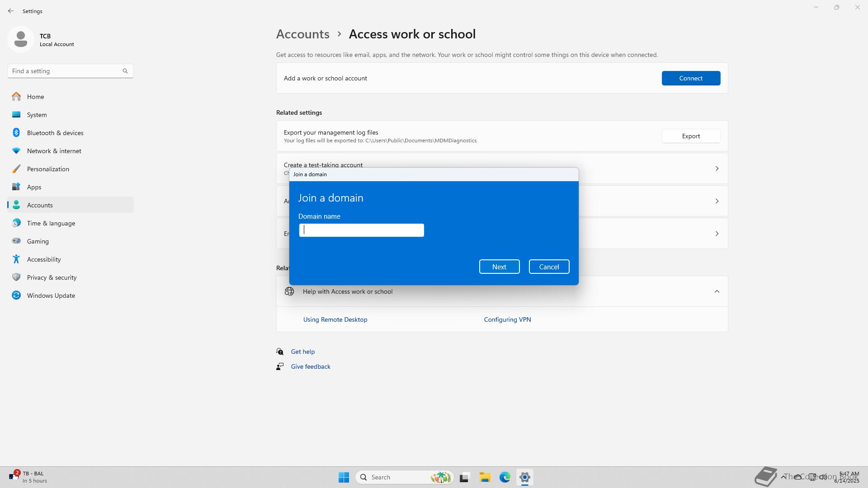Viewport: 868px width, 488px height.
Task: Open Network & internet settings
Action: (x=54, y=151)
